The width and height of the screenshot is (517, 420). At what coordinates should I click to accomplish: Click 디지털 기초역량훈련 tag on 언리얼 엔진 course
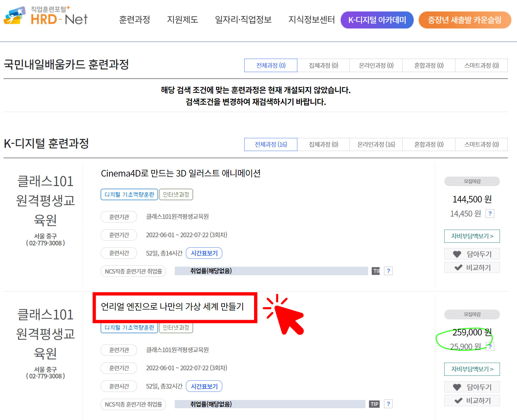click(x=129, y=328)
